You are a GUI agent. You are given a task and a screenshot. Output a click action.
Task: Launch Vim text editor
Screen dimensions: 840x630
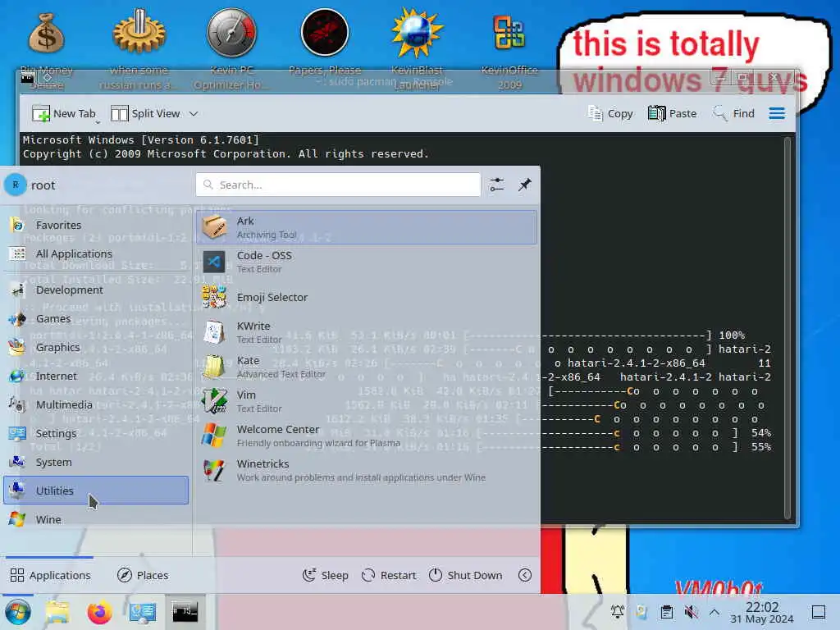(x=367, y=401)
